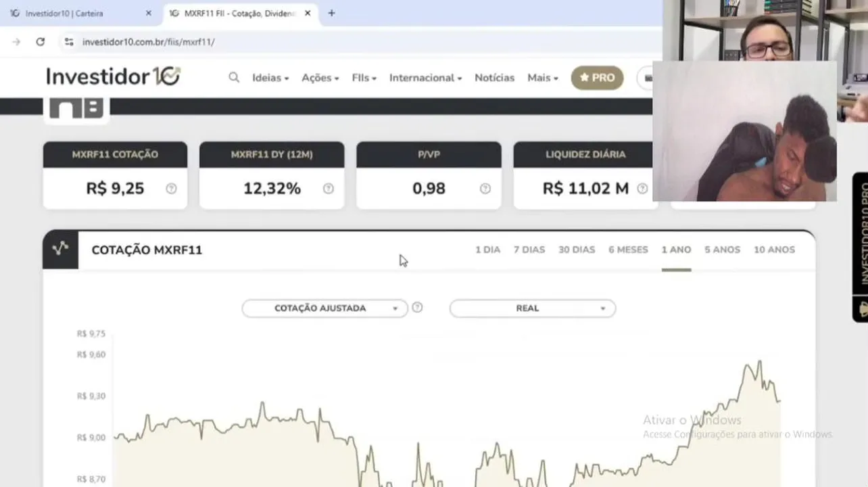This screenshot has height=487, width=868.
Task: Click help icon on Liquidez Diária card
Action: (x=642, y=189)
